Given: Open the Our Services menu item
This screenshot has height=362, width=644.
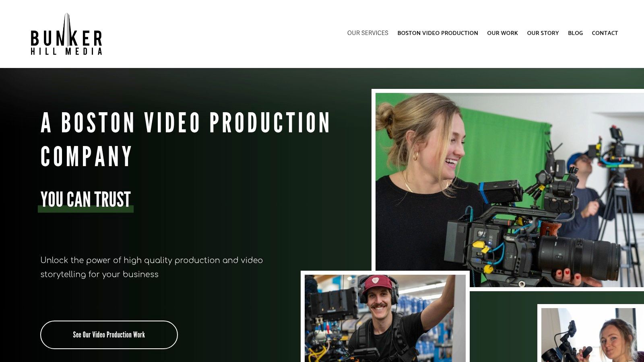Looking at the screenshot, I should [x=368, y=33].
